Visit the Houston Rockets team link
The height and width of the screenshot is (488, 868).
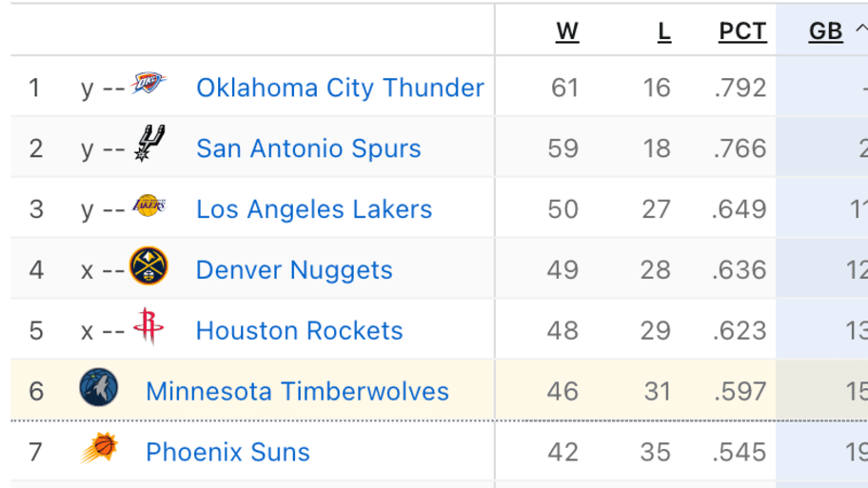click(299, 331)
